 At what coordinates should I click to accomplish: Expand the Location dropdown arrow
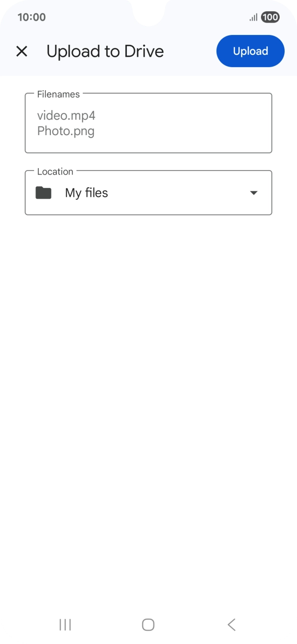pyautogui.click(x=254, y=193)
